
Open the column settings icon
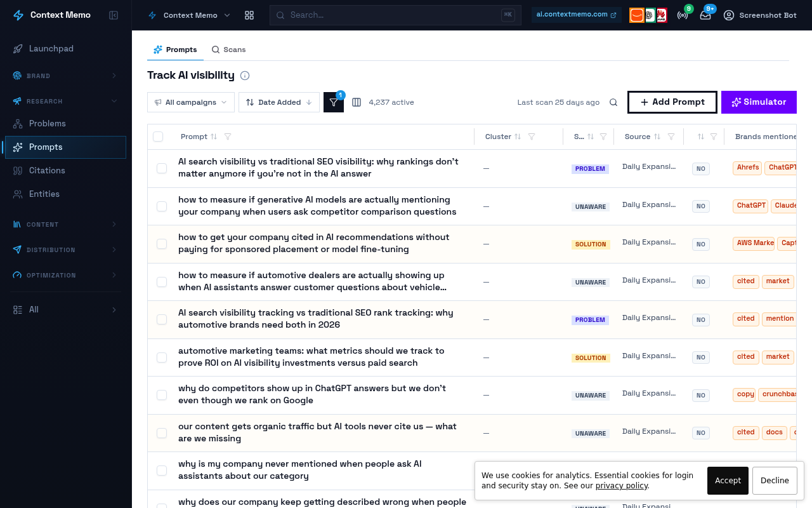[x=357, y=102]
